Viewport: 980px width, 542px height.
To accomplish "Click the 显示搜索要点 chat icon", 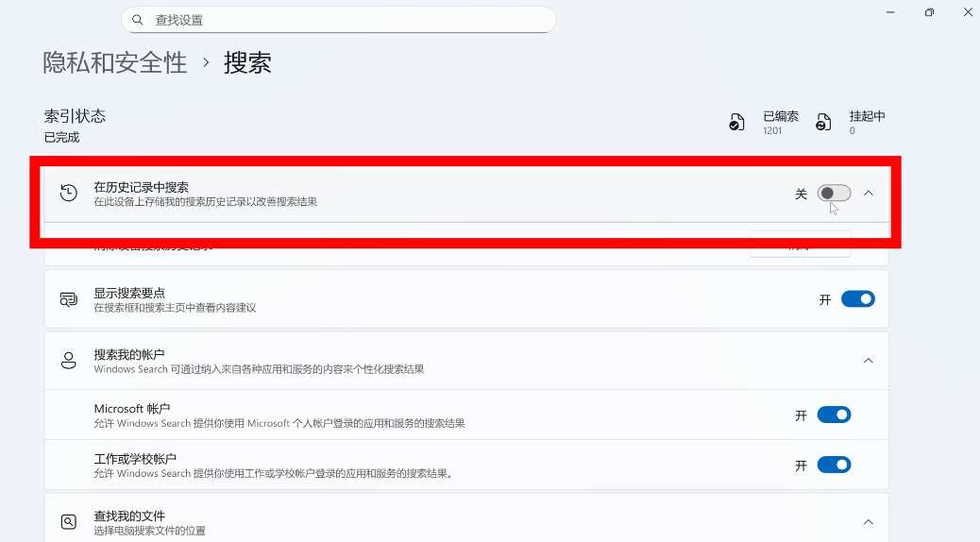I will tap(69, 299).
